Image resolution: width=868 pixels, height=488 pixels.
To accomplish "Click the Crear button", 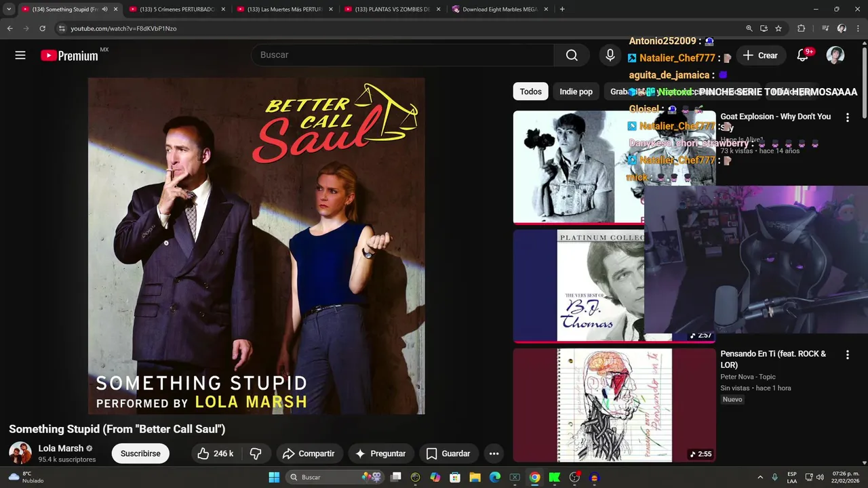I will [x=760, y=56].
